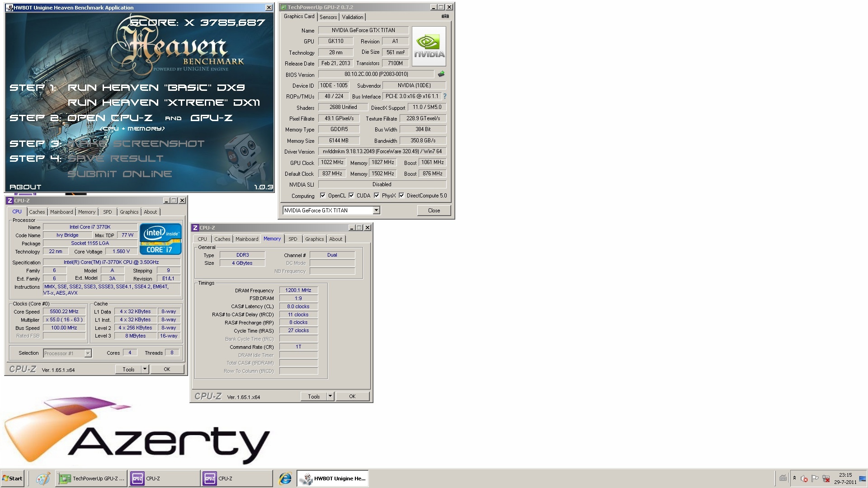The width and height of the screenshot is (868, 488).
Task: Click the Start button on the taskbar
Action: [x=12, y=479]
